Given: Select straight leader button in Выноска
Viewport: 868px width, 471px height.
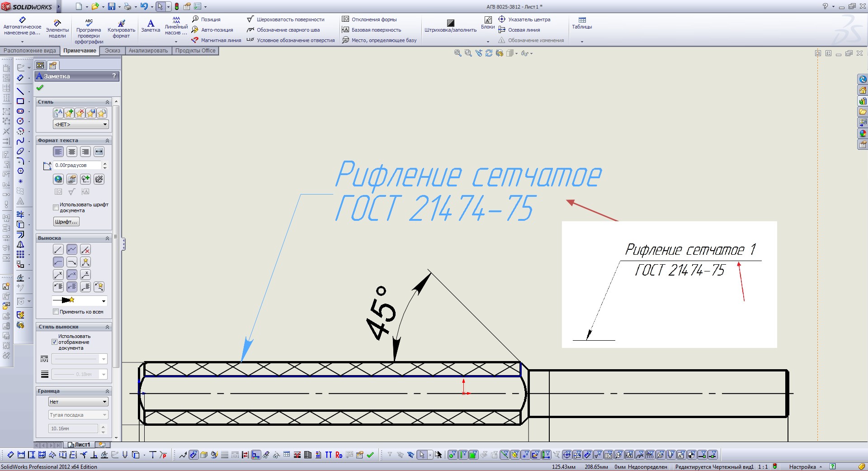Looking at the screenshot, I should [58, 249].
